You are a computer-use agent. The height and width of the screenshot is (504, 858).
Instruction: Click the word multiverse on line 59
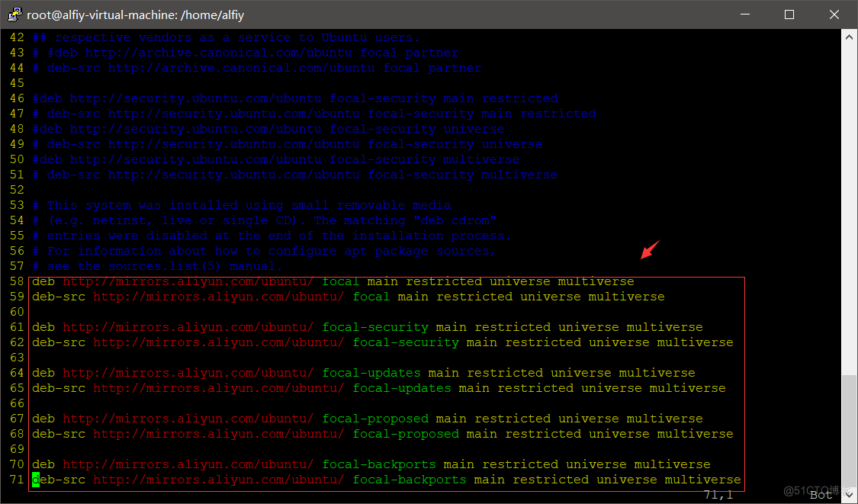pyautogui.click(x=627, y=297)
